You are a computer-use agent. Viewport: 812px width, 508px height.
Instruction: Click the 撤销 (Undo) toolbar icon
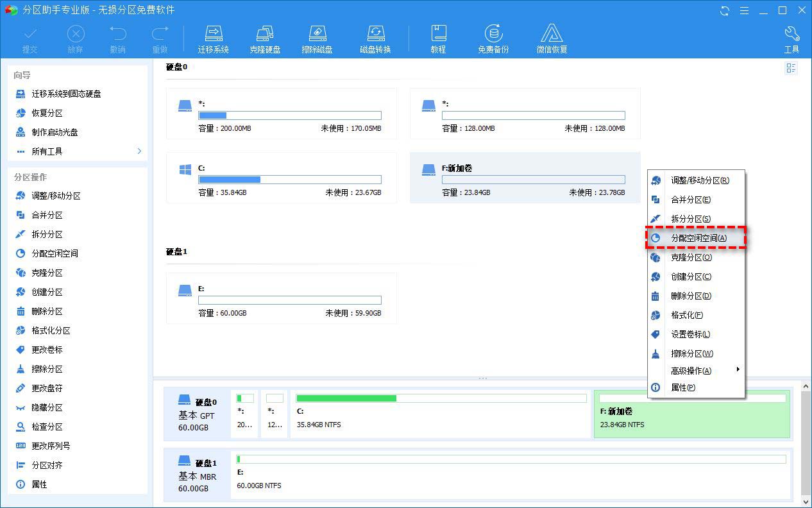tap(117, 37)
